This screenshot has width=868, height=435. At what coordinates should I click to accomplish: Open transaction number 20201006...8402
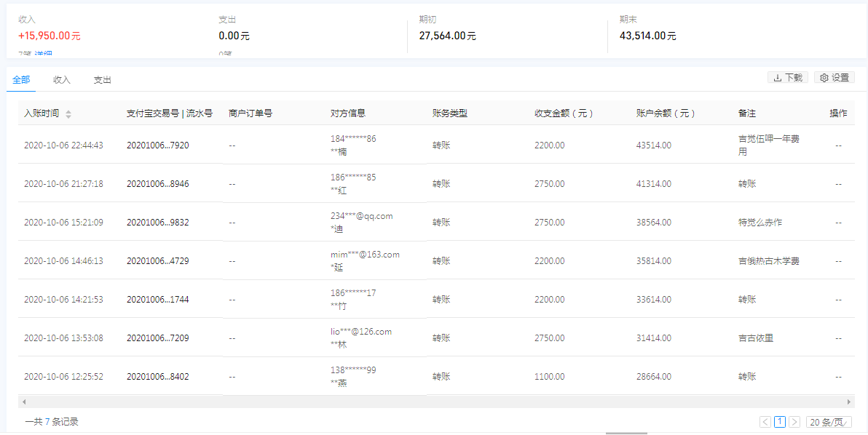pyautogui.click(x=157, y=377)
